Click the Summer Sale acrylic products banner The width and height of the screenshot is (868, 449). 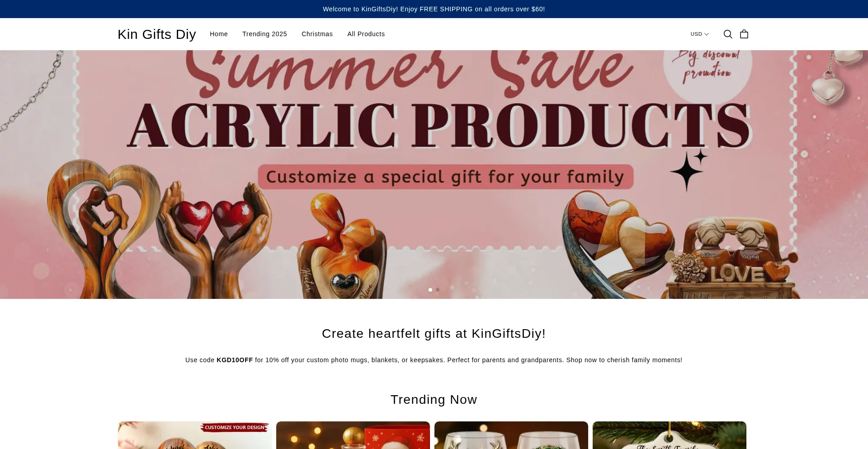click(x=434, y=175)
